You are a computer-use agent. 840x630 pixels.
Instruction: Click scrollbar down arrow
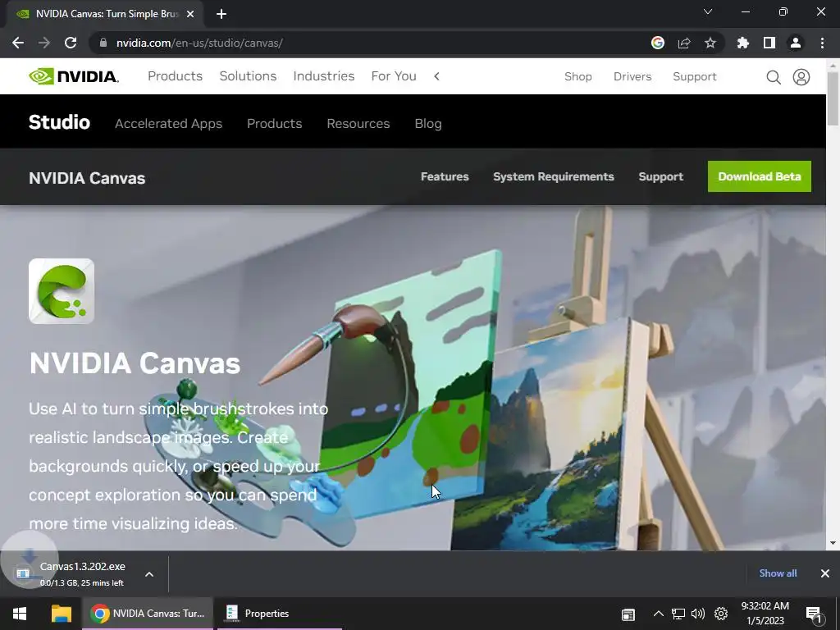click(833, 543)
